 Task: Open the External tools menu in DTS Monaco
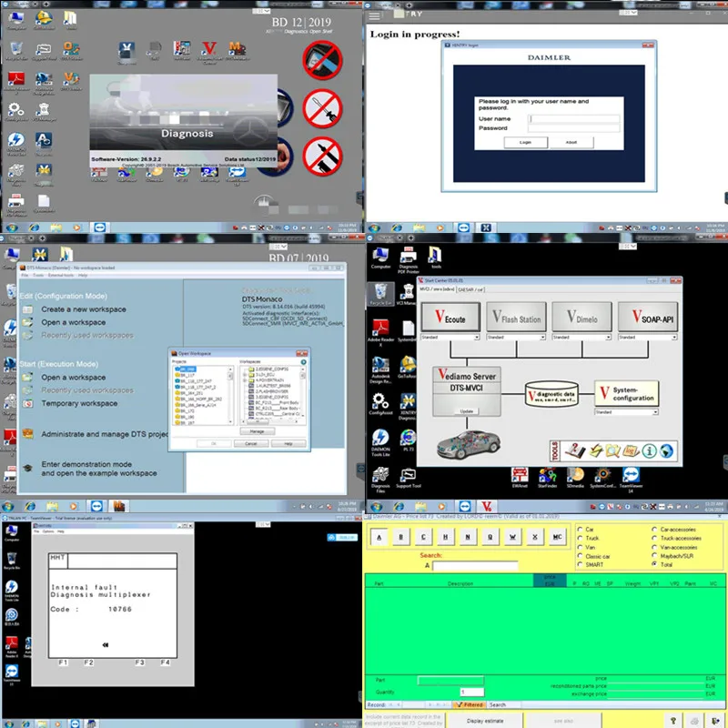coord(60,276)
